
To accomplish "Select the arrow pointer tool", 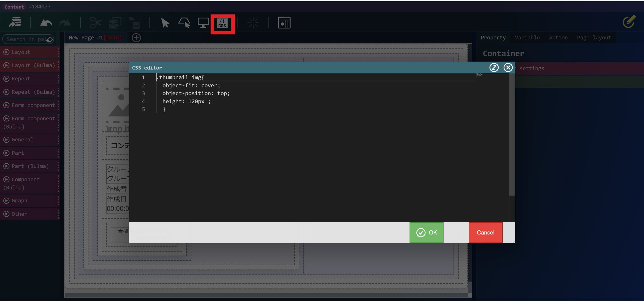I will 165,23.
